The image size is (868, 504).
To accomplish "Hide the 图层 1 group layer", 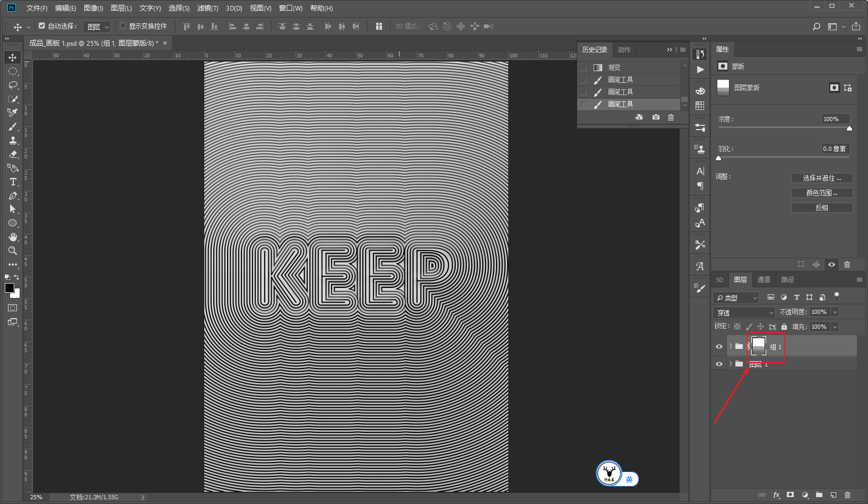I will pos(719,364).
